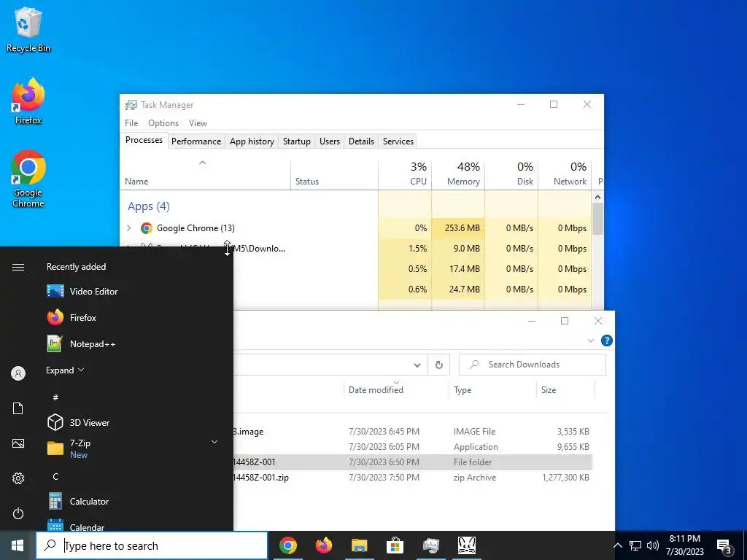Open the Explorer address history dropdown

(x=417, y=365)
